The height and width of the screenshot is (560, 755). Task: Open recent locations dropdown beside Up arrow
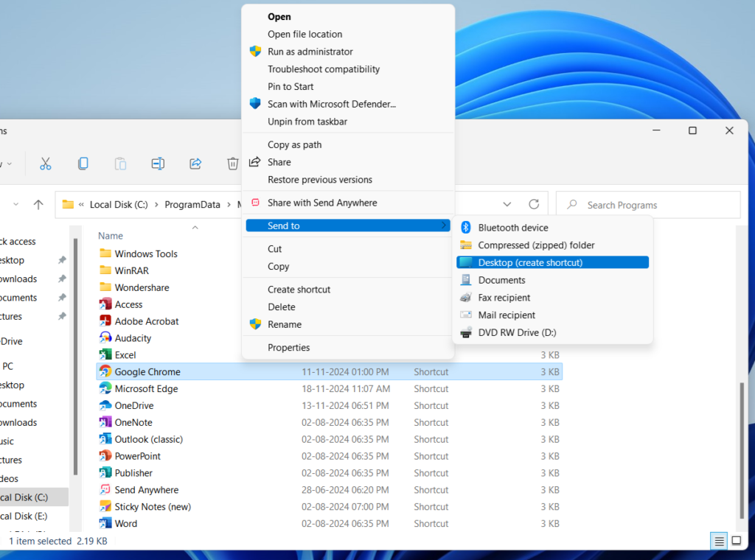(16, 204)
